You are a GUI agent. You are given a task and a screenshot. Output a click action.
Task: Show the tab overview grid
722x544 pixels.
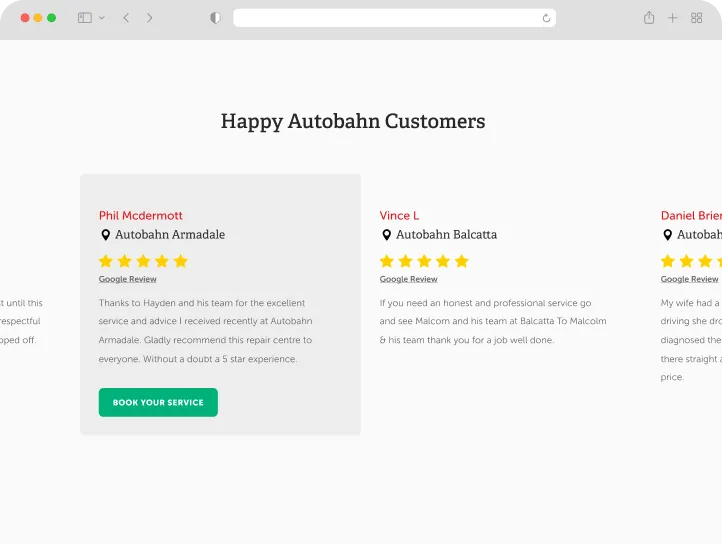(697, 18)
